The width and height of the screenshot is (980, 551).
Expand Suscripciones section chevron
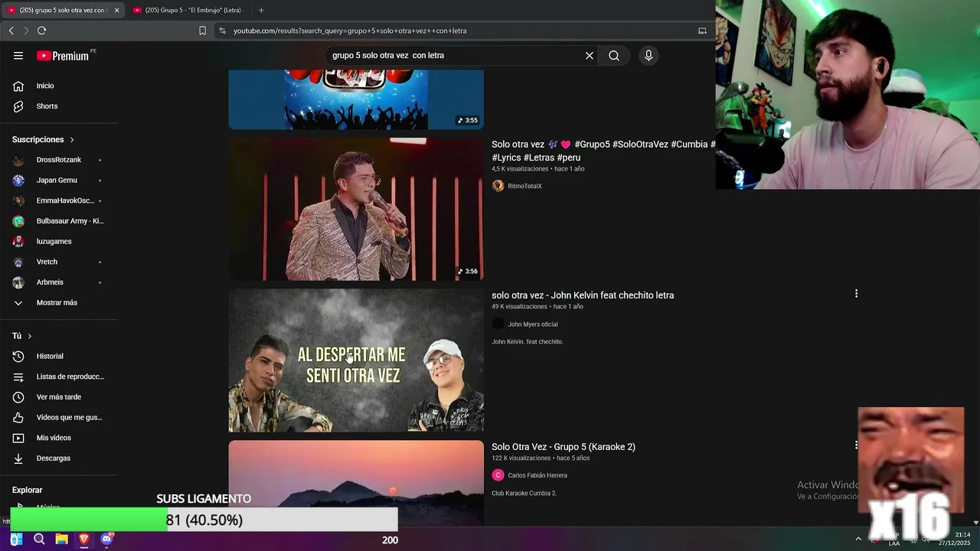tap(72, 140)
